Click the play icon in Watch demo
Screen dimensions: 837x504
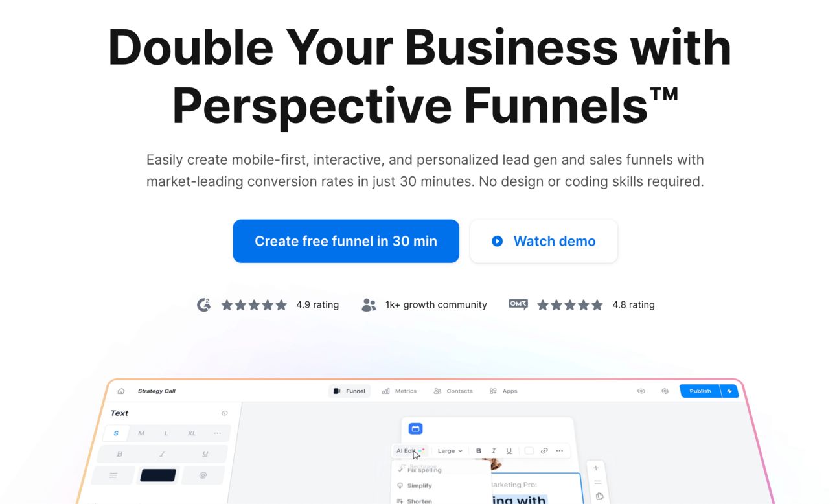[x=497, y=241]
